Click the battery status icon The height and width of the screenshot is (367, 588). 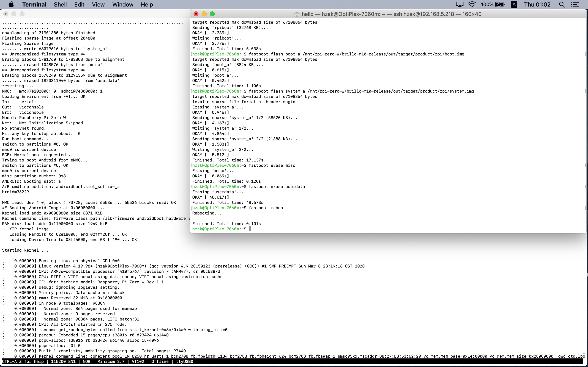click(500, 4)
